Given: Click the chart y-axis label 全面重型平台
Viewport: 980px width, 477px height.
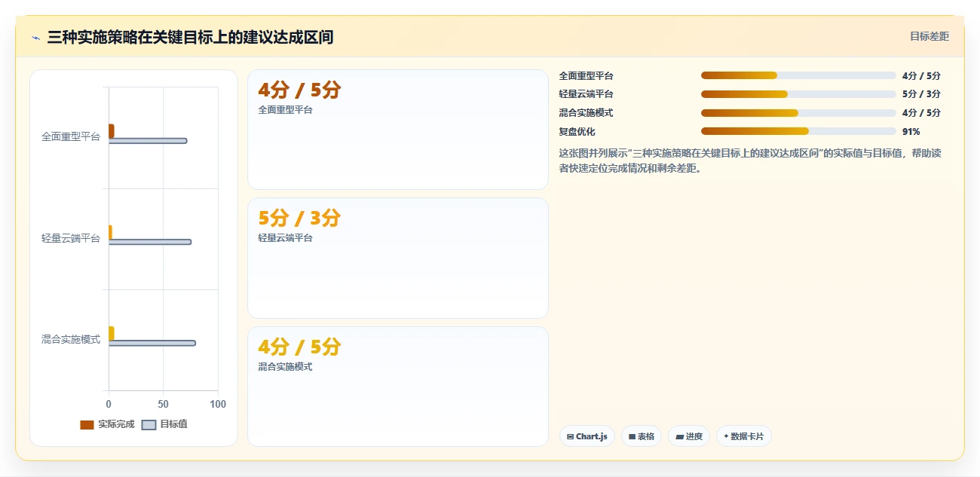Looking at the screenshot, I should click(x=71, y=137).
